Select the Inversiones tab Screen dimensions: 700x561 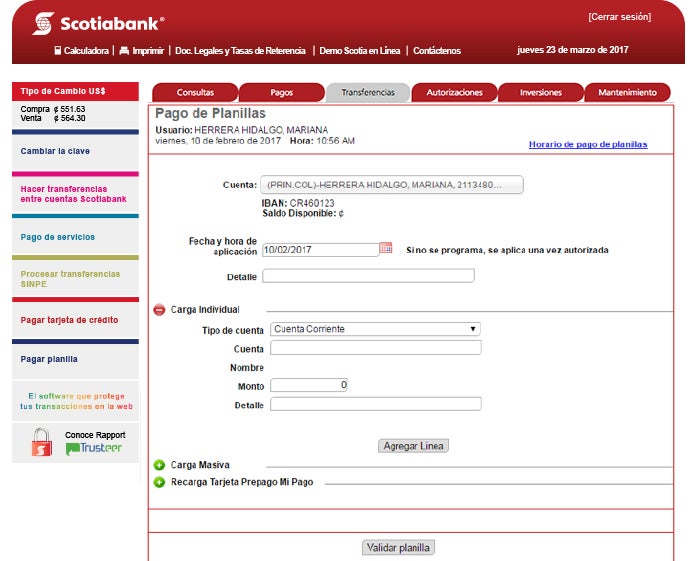[541, 93]
